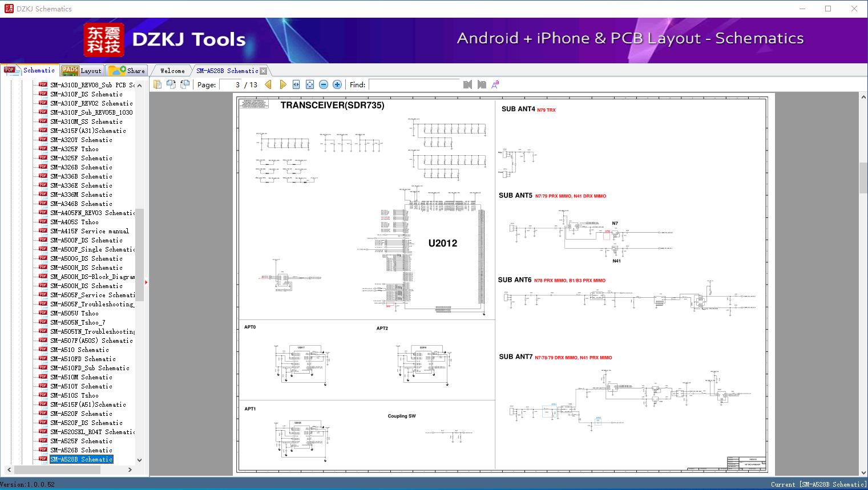This screenshot has height=490, width=868.
Task: Open the Share tab
Action: [128, 71]
